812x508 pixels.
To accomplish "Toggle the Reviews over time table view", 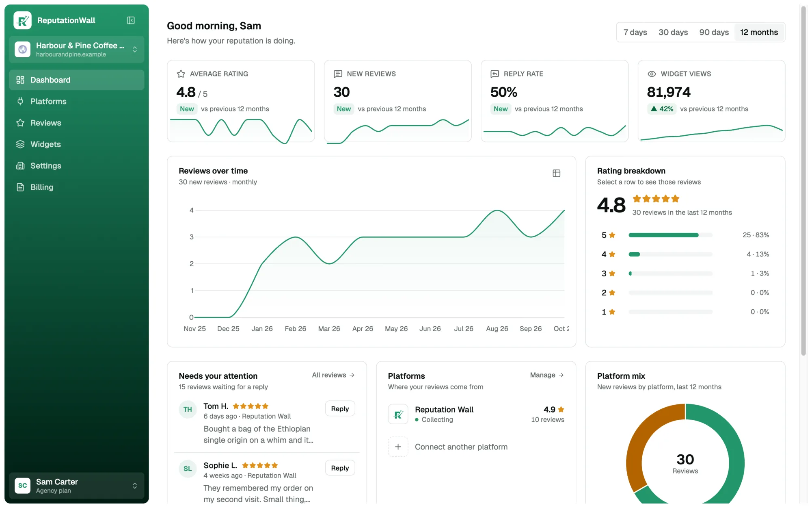I will click(557, 174).
